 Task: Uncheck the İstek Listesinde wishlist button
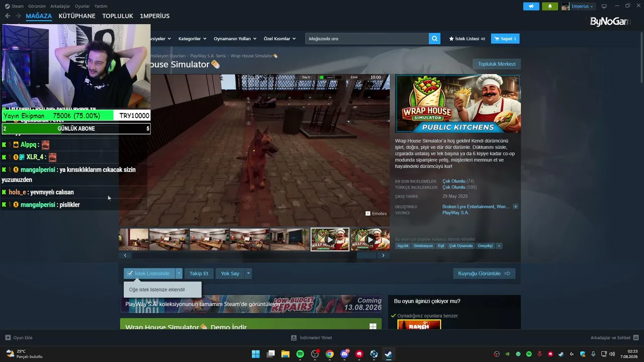click(149, 274)
